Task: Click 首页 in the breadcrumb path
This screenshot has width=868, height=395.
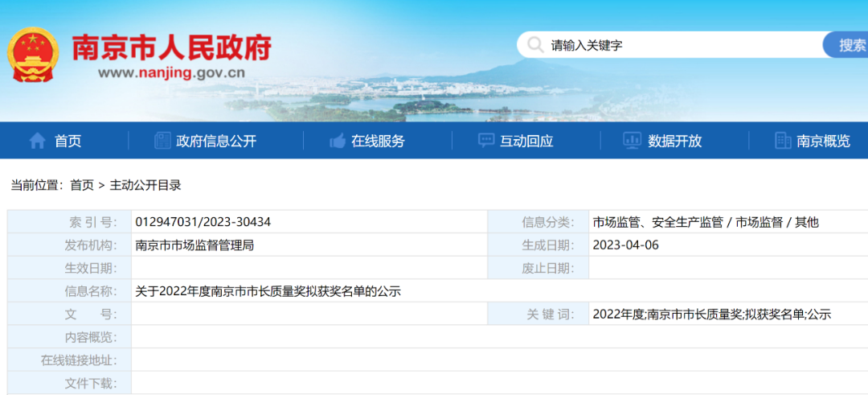Action: click(82, 186)
